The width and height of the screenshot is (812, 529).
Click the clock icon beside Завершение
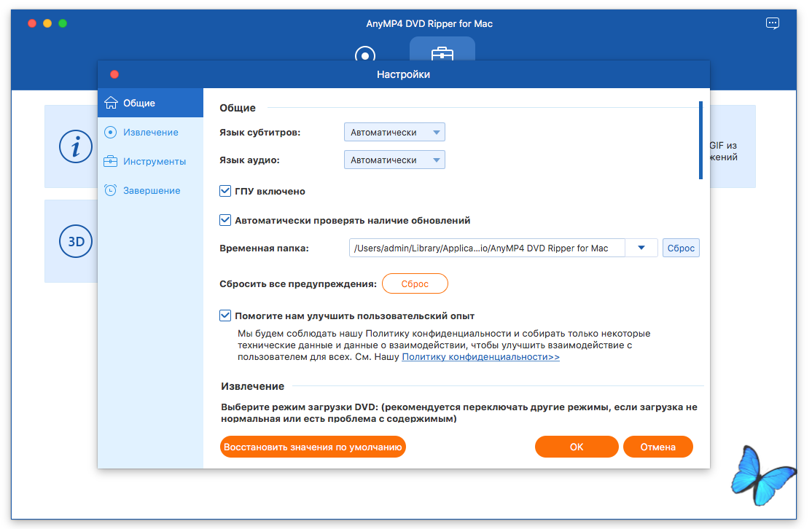[111, 190]
